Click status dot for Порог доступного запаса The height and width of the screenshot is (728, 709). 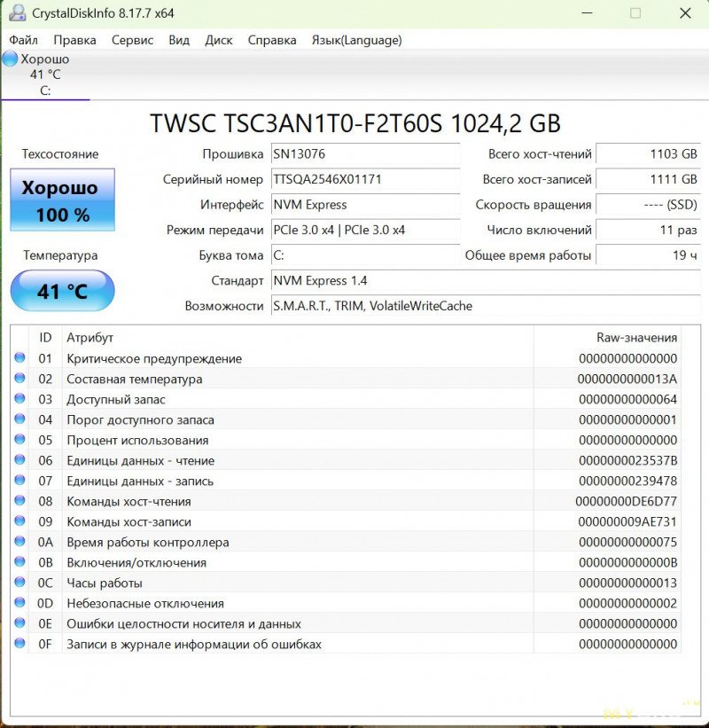point(19,419)
